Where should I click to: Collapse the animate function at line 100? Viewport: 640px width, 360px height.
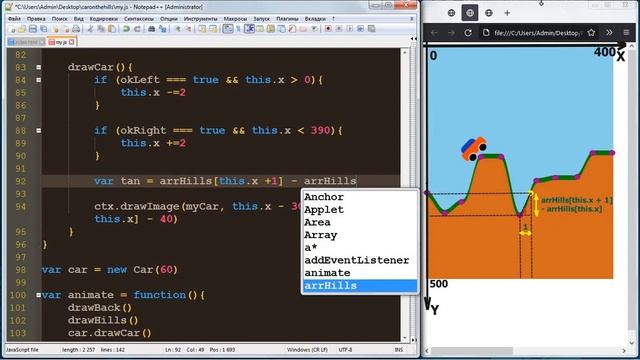38,295
